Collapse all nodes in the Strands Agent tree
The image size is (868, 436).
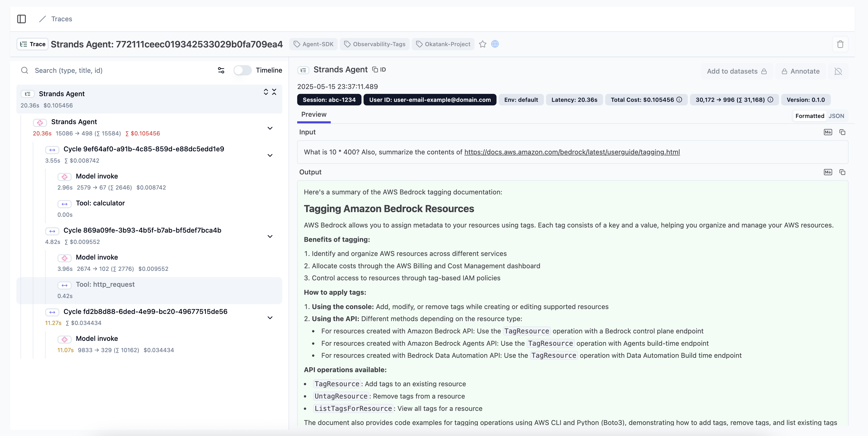tap(274, 92)
